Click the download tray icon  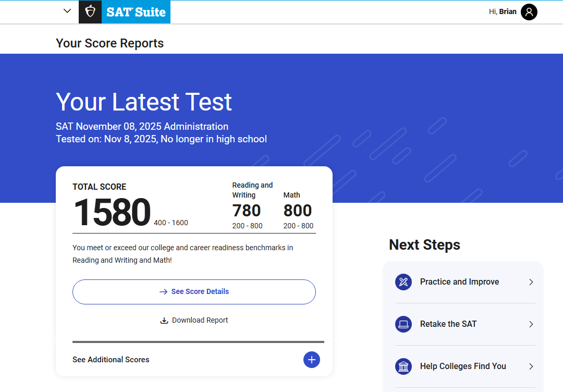coord(164,321)
